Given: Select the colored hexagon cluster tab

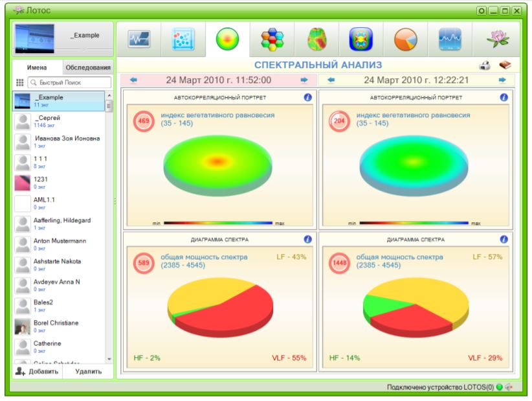Looking at the screenshot, I should point(272,40).
